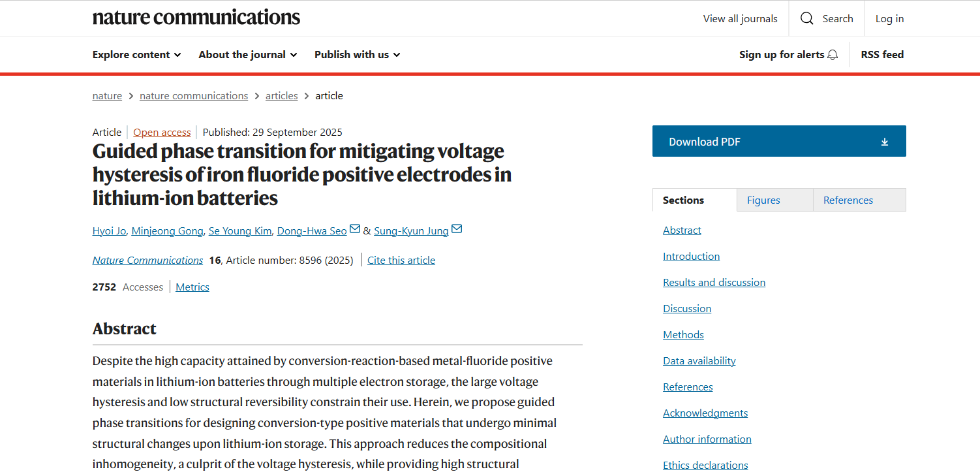
Task: Go to nature communications breadcrumb
Action: (x=194, y=96)
